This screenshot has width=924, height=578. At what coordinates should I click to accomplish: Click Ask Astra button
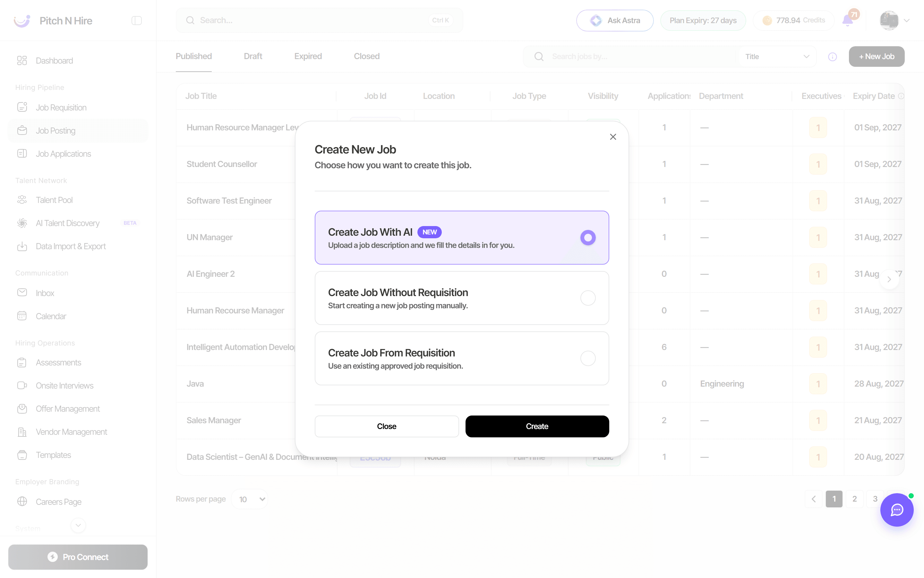(x=615, y=21)
